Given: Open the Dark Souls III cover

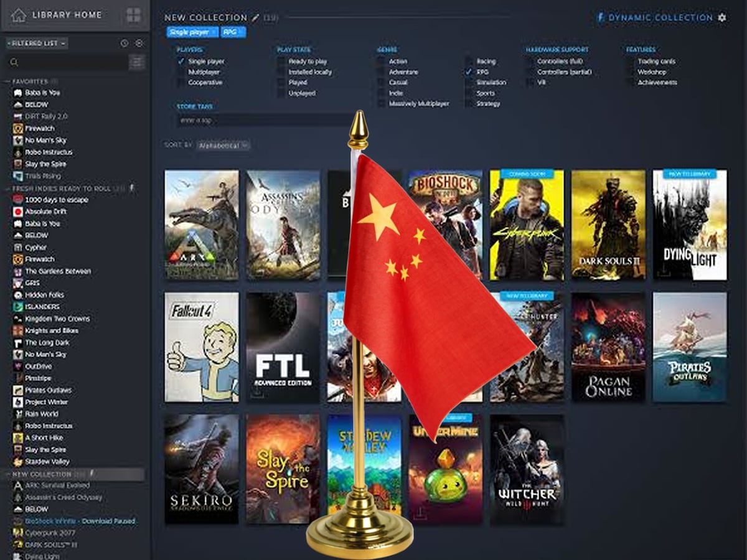Looking at the screenshot, I should pos(609,225).
